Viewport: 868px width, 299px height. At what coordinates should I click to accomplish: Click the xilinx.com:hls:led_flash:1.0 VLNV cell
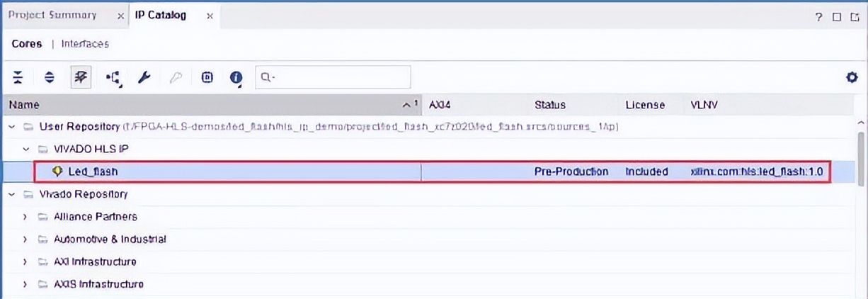click(x=757, y=171)
